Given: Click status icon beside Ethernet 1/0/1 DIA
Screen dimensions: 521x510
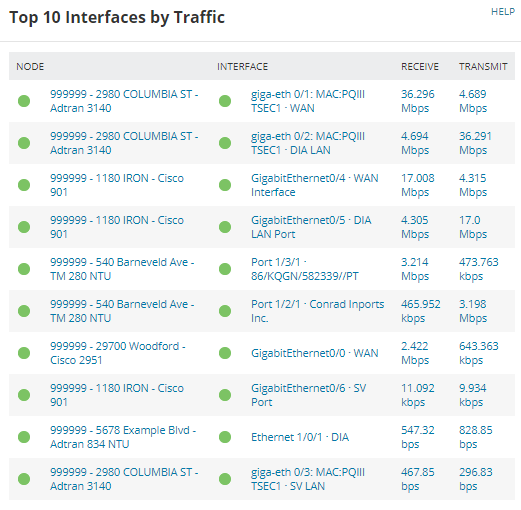Looking at the screenshot, I should pos(225,437).
